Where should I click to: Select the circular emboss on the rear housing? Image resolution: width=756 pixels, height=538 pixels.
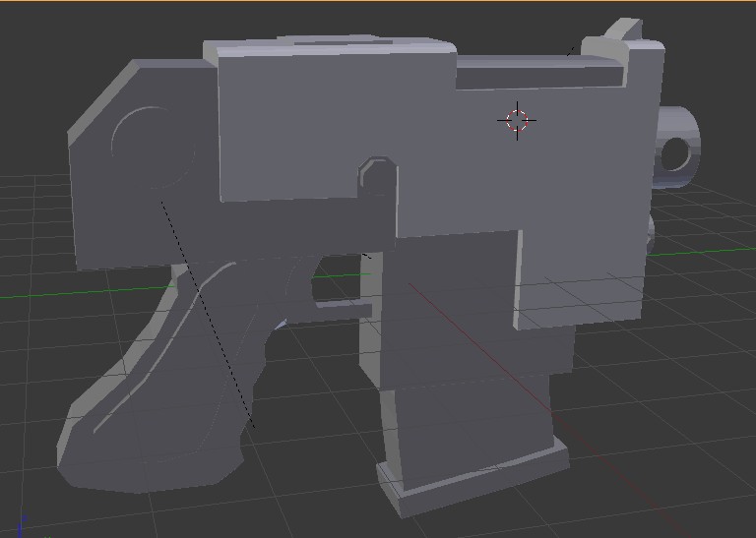click(x=154, y=148)
